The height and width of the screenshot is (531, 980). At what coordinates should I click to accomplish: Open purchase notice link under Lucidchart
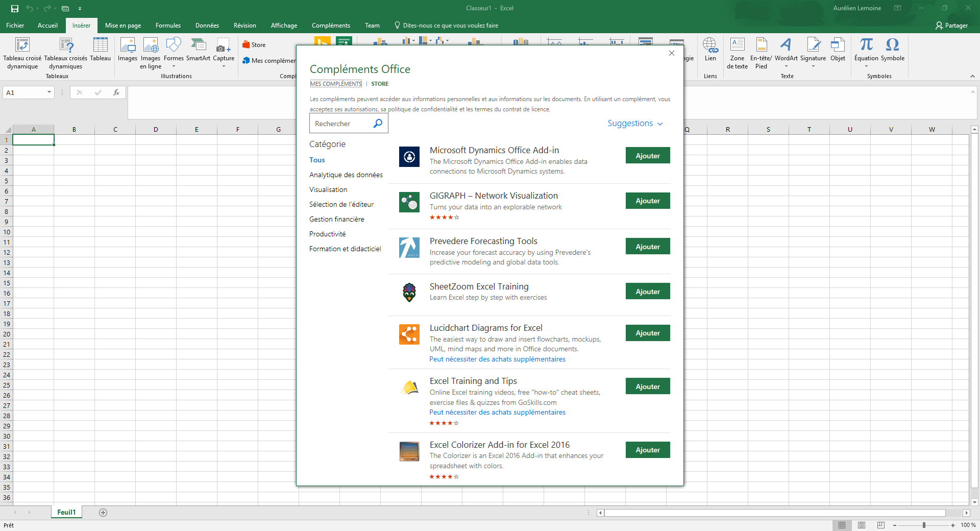[498, 359]
